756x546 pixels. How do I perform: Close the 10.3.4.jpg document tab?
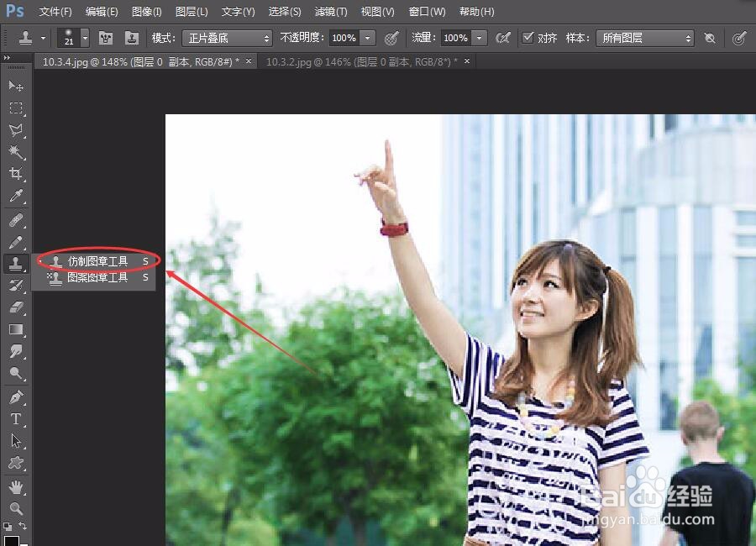[249, 60]
